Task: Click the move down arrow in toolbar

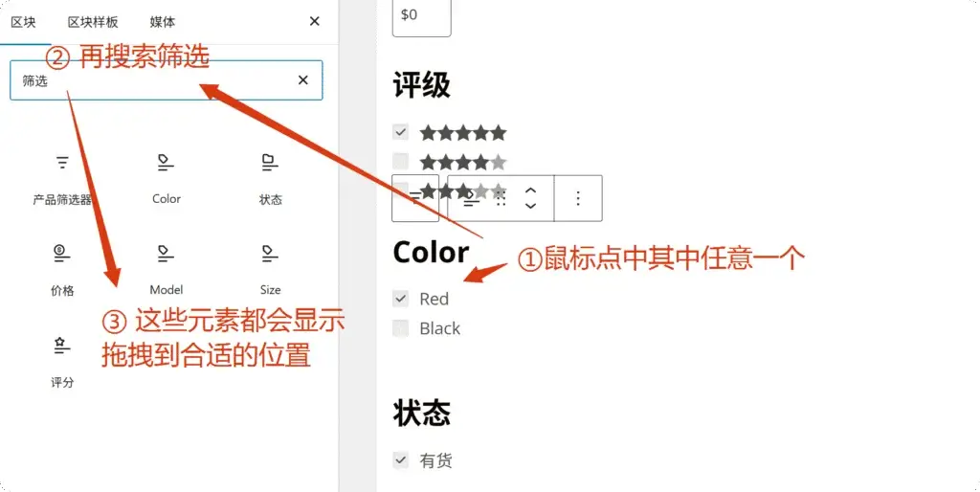Action: (530, 206)
